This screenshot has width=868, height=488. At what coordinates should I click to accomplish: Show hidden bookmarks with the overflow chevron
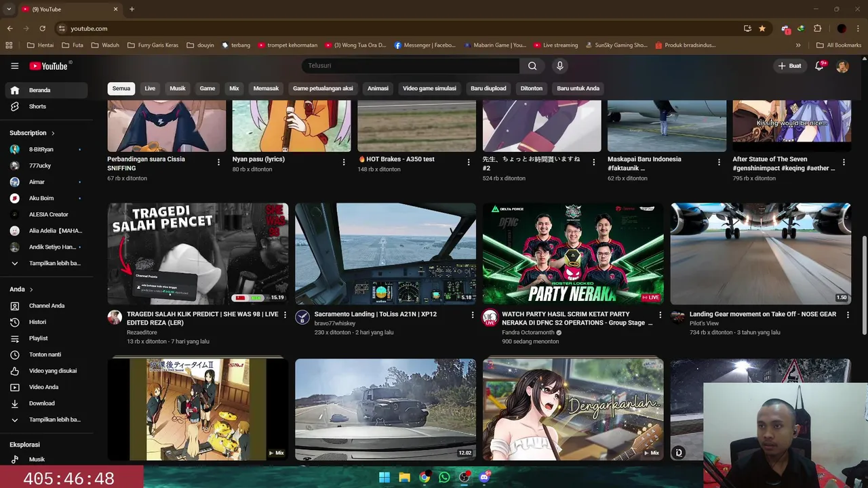(798, 45)
